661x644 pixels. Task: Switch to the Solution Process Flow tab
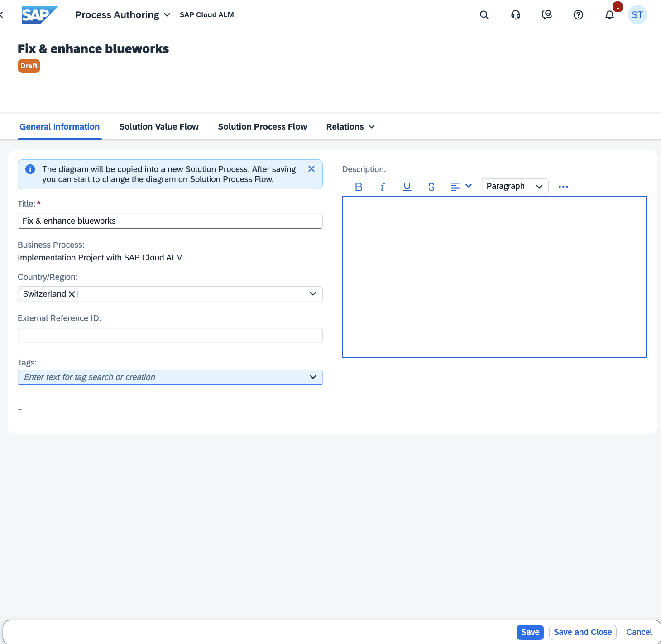pyautogui.click(x=262, y=127)
